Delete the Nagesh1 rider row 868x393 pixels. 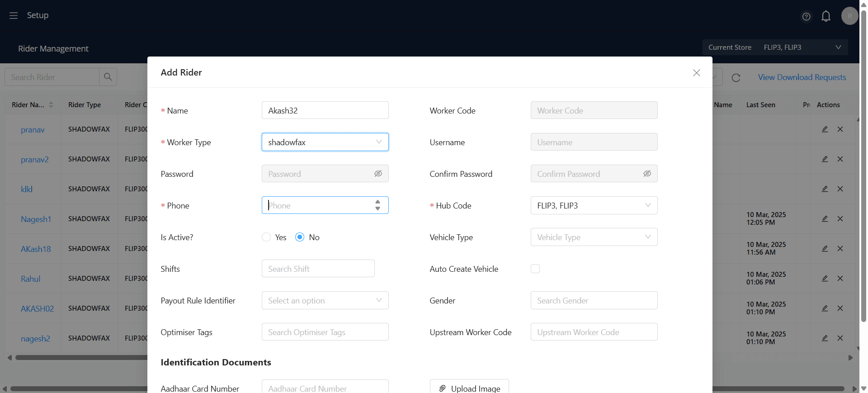pos(840,219)
